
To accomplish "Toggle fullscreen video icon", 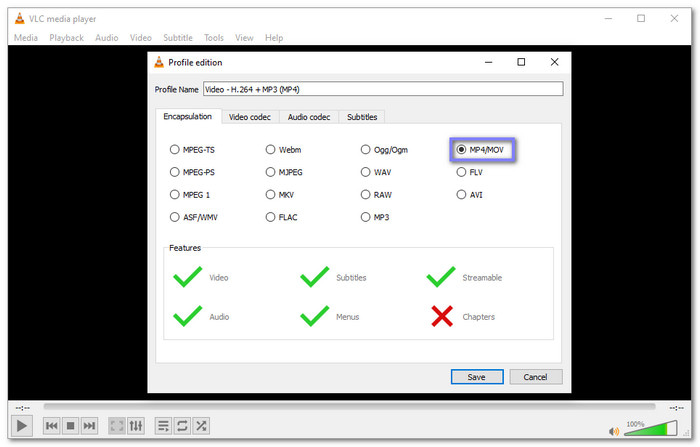I will pyautogui.click(x=117, y=426).
